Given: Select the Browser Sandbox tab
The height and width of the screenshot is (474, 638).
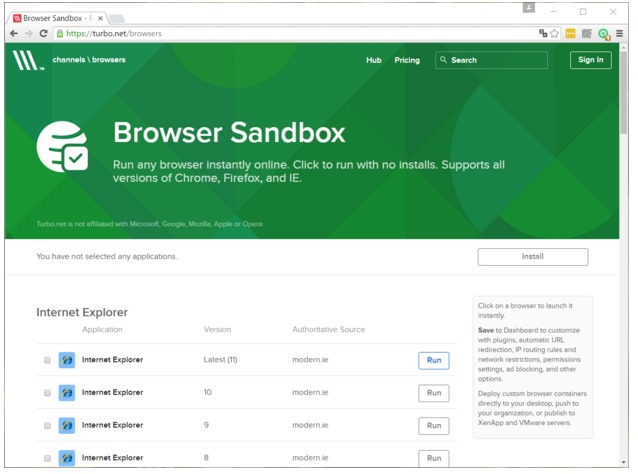Looking at the screenshot, I should click(55, 18).
